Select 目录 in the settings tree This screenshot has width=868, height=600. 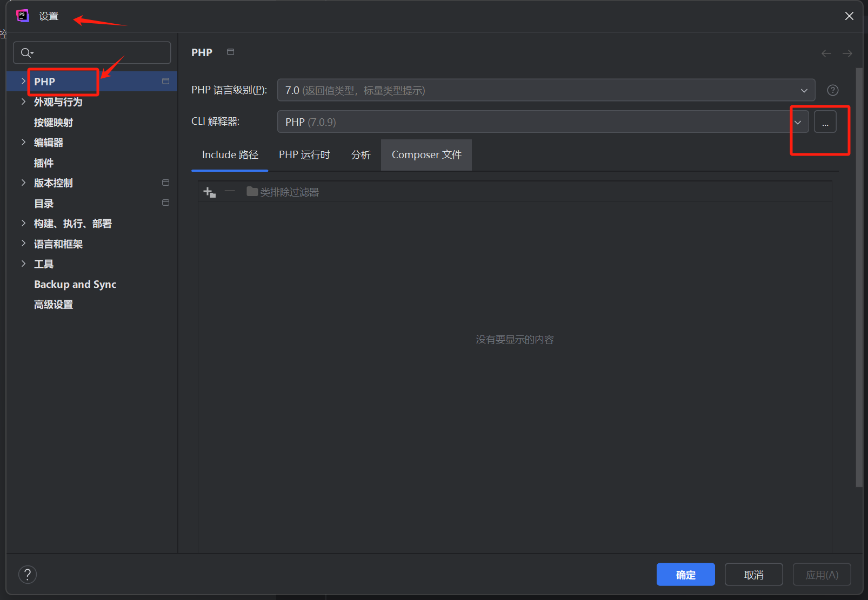[x=43, y=203]
